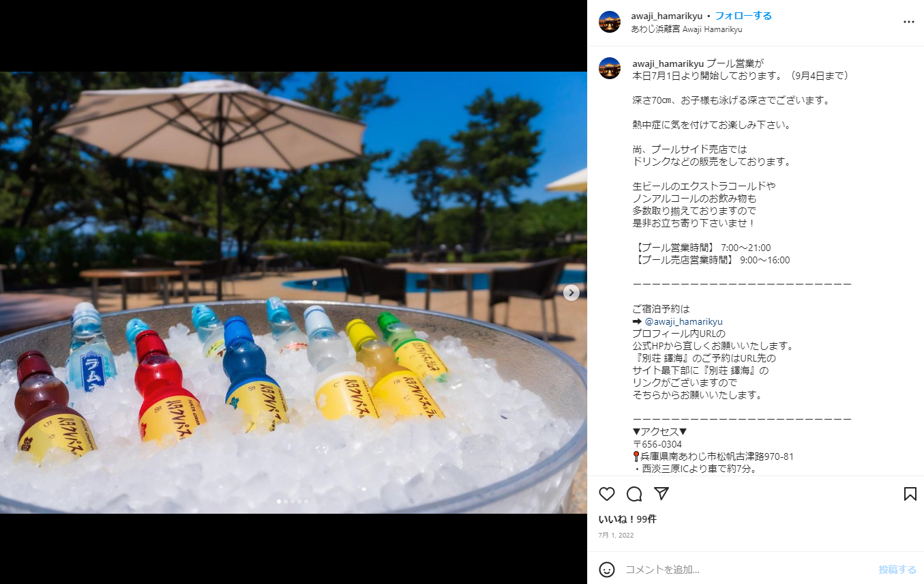The image size is (924, 584).
Task: Open emoji picker in comment box
Action: click(607, 569)
